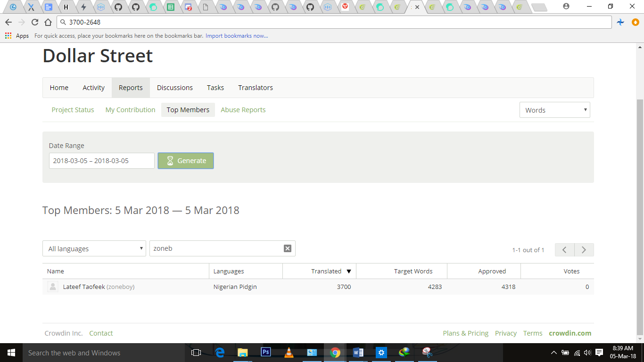Viewport: 644px width, 362px height.
Task: Launch Microsoft Edge from taskbar
Action: tap(220, 353)
